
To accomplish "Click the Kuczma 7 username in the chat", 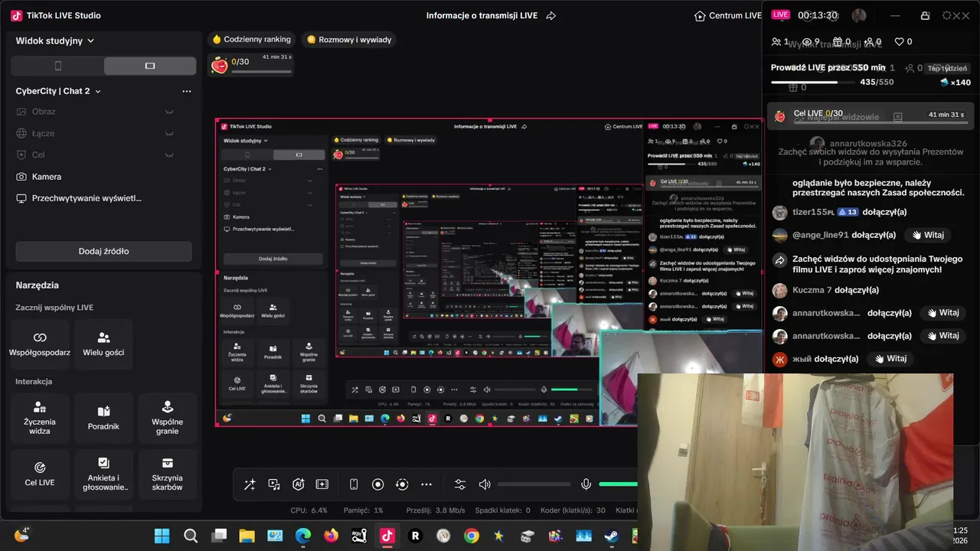I will tap(812, 290).
